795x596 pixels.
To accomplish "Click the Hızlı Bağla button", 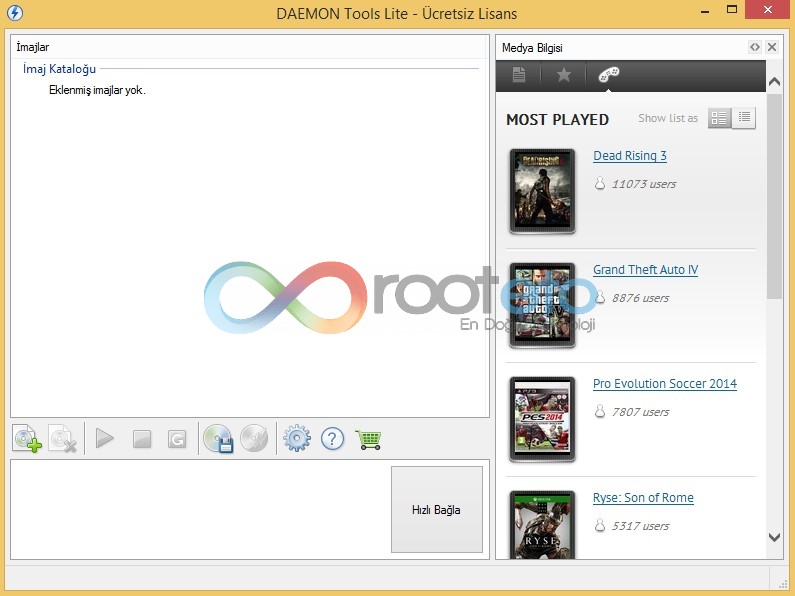I will pos(437,509).
